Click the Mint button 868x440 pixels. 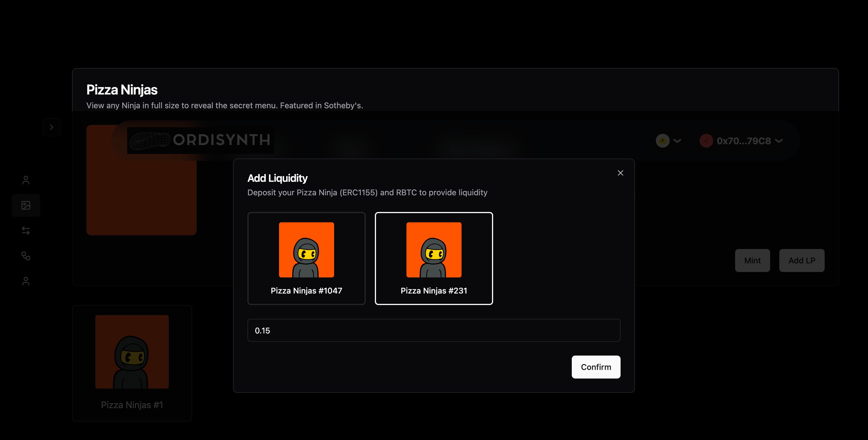click(753, 260)
